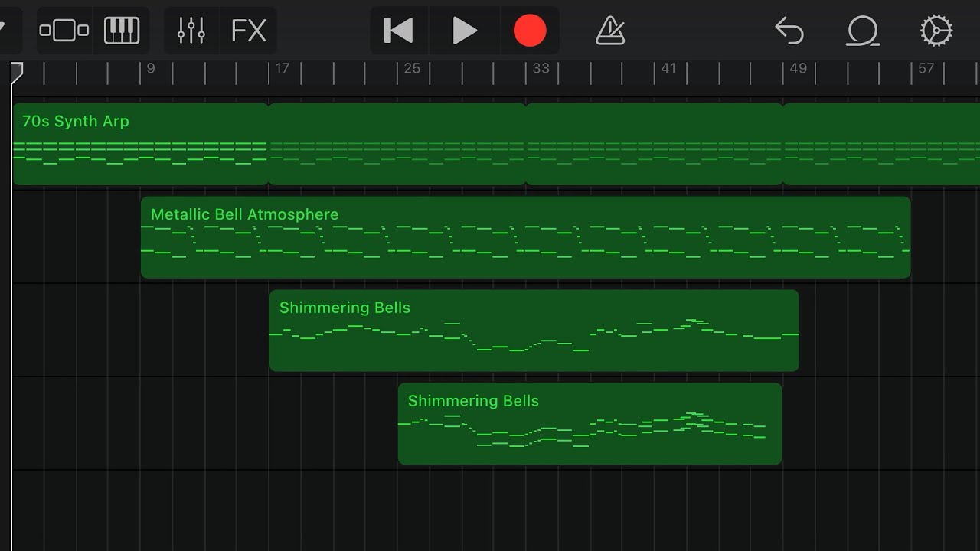Select the first 70s Synth Arp region
This screenshot has width=980, height=551.
pyautogui.click(x=141, y=144)
